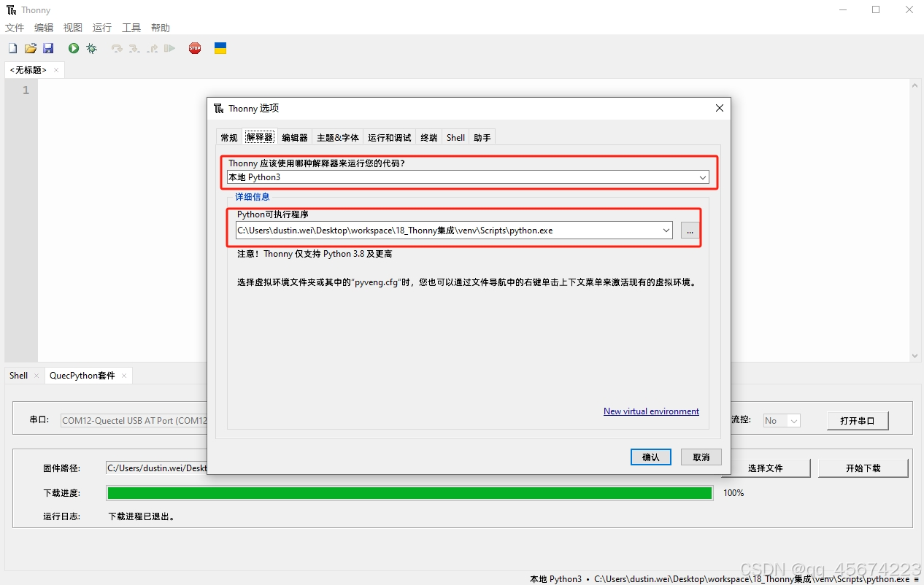Click the editor scrollbar down arrow
This screenshot has width=924, height=585.
pos(915,356)
